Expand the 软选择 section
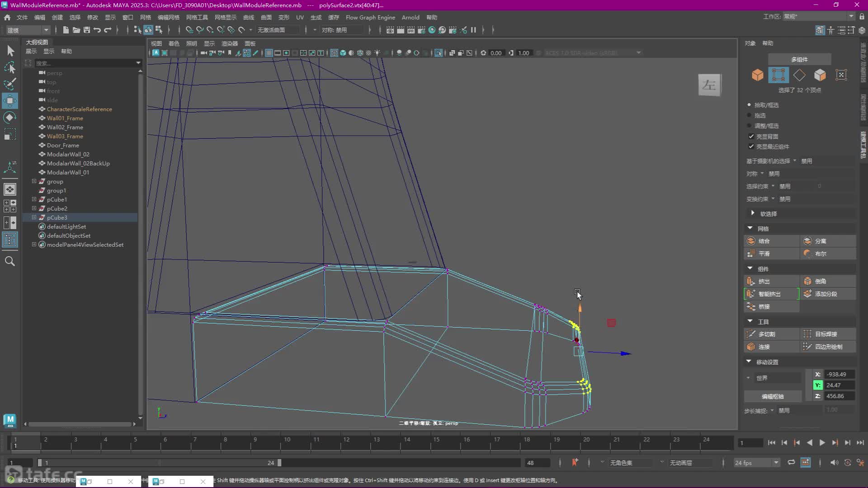The width and height of the screenshot is (868, 488). point(753,213)
